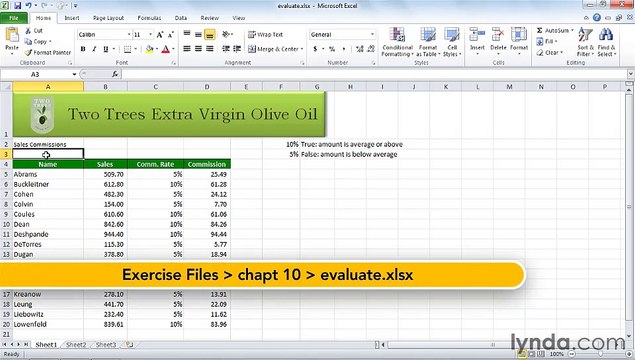Expand the Name Box dropdown arrow
Image resolution: width=635 pixels, height=360 pixels.
(x=74, y=74)
